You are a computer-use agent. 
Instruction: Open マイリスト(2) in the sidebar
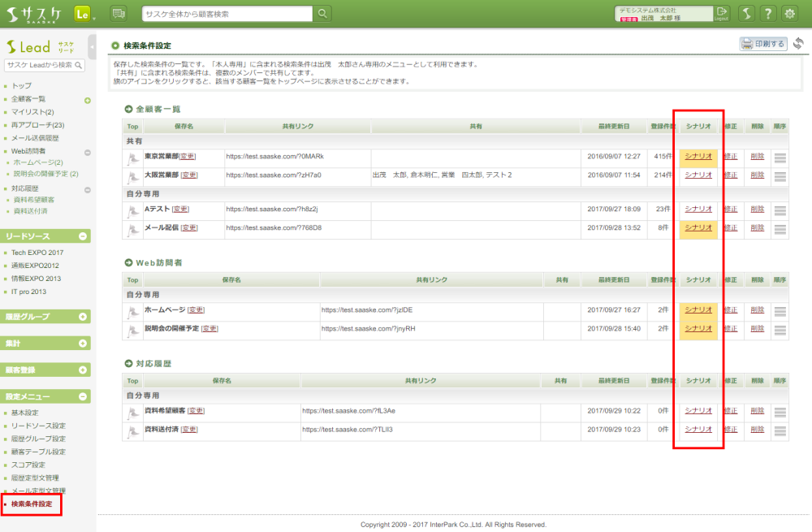(32, 112)
